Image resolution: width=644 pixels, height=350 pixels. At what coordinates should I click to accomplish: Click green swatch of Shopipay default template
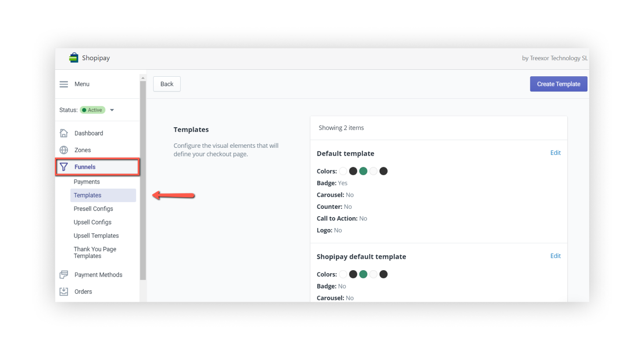363,274
